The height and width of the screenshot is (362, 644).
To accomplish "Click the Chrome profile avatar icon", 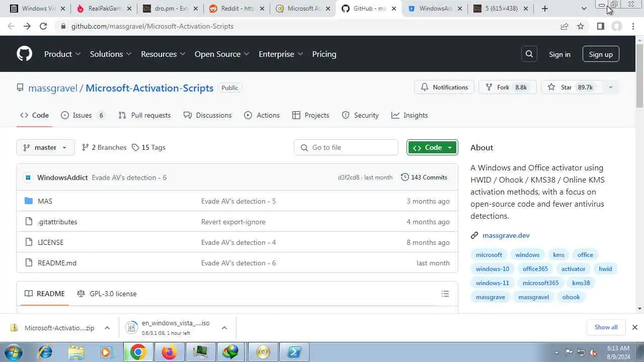I will pos(617,26).
